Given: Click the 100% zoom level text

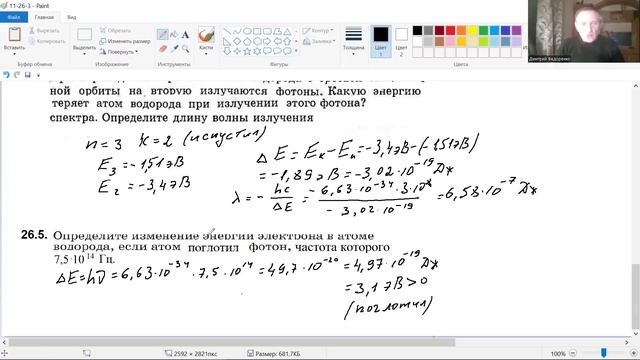Looking at the screenshot, I should click(558, 353).
